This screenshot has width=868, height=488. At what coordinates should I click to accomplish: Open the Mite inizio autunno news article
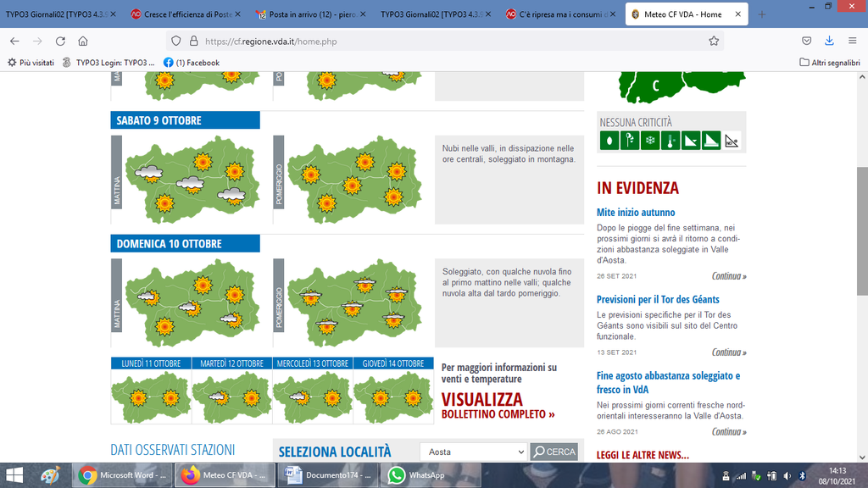636,213
